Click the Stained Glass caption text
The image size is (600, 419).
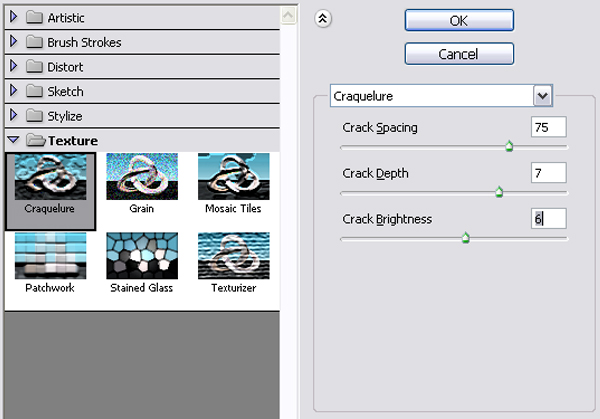(142, 288)
